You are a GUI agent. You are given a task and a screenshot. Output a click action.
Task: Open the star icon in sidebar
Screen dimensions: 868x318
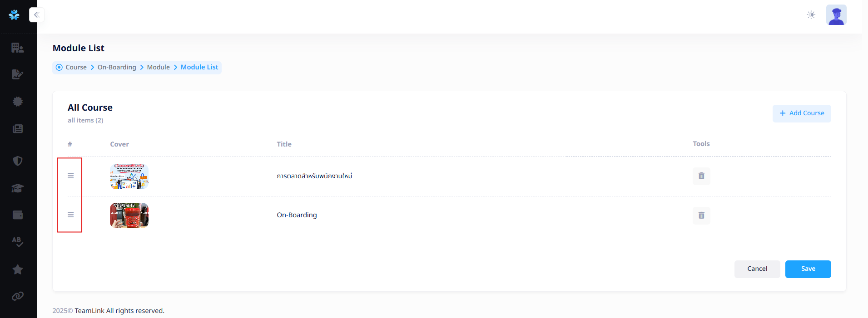[x=18, y=269]
